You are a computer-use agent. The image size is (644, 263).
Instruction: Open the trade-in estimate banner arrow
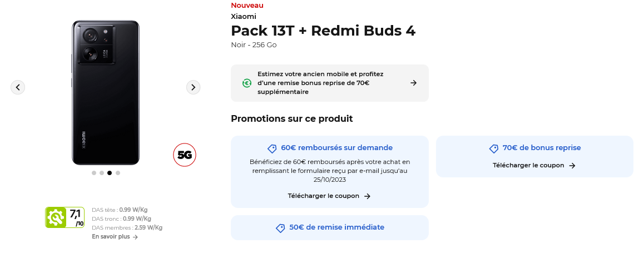click(413, 83)
